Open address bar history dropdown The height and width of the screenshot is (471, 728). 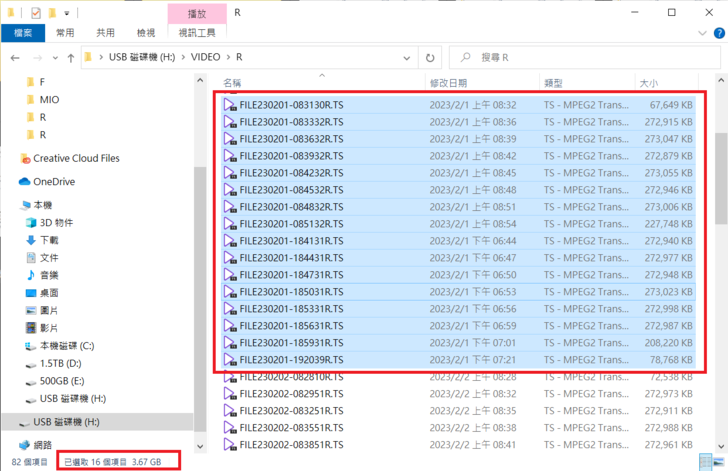click(x=407, y=58)
